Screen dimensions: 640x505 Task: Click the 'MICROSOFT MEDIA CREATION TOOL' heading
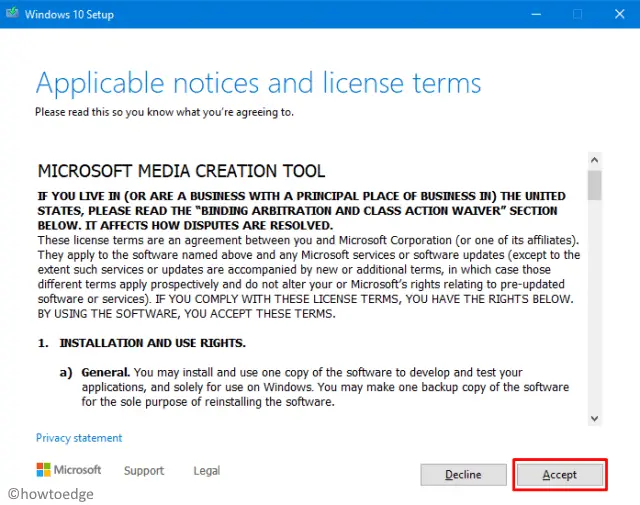pos(181,171)
